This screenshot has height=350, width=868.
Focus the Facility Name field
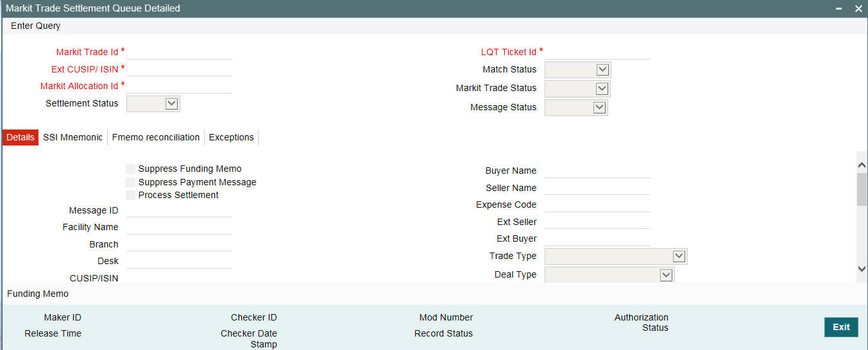(x=180, y=227)
